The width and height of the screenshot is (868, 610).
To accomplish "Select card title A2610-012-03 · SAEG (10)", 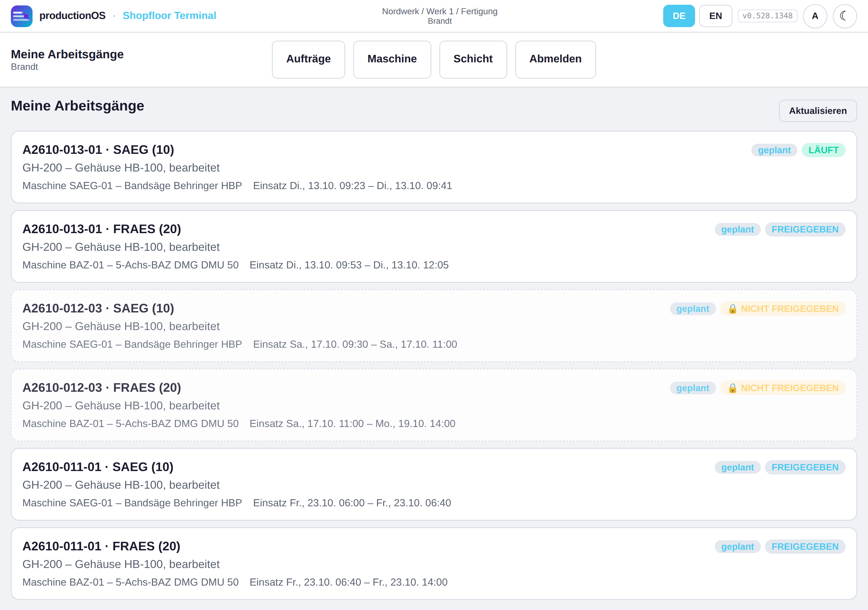I will (98, 308).
